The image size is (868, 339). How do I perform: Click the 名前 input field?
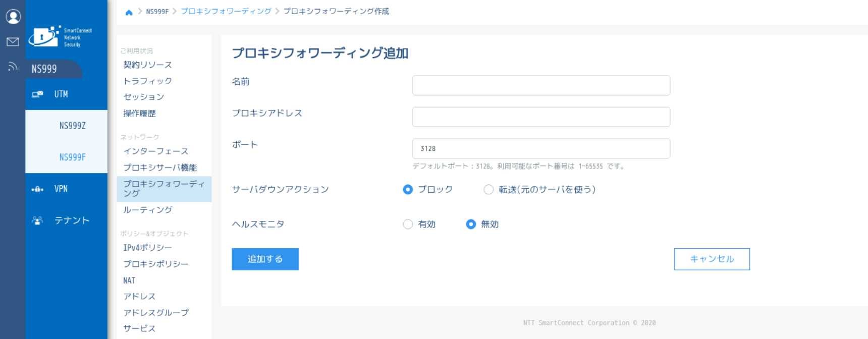click(541, 85)
